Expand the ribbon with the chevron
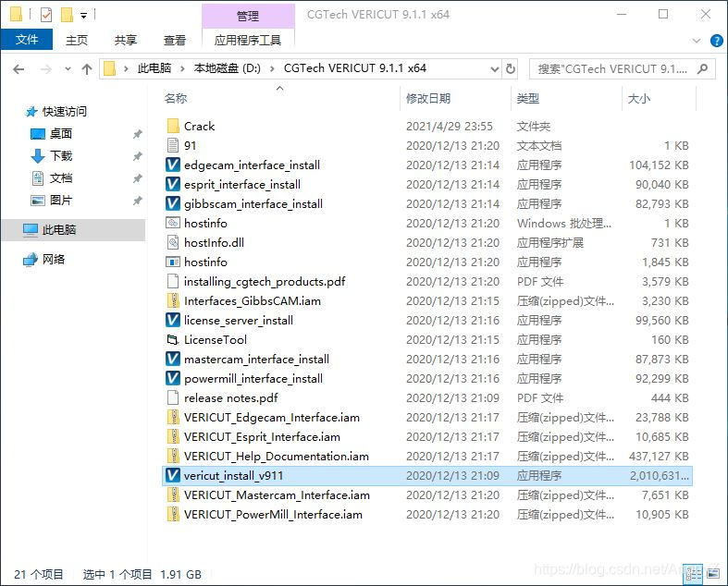Viewport: 728px width, 586px height. pos(697,41)
